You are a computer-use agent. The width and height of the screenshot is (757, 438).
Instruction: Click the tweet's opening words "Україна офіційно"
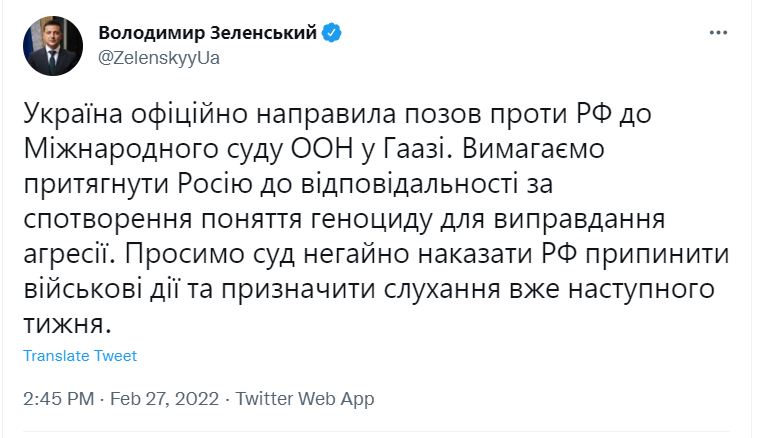tap(136, 114)
